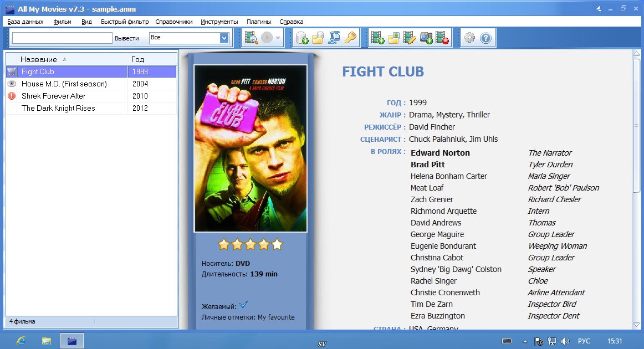Open Internet Explorer from the taskbar
This screenshot has width=644, height=349.
pos(21,341)
